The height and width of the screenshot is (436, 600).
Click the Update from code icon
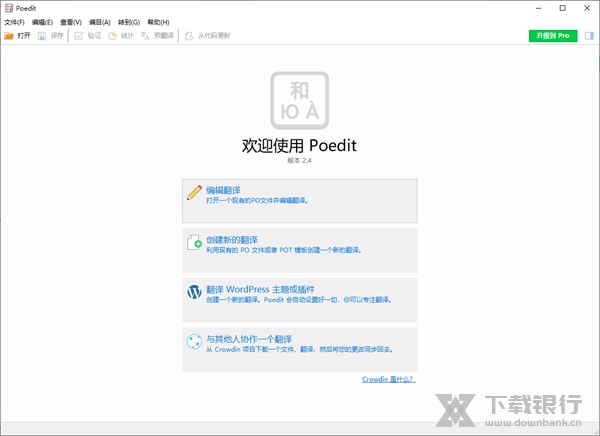click(x=189, y=35)
